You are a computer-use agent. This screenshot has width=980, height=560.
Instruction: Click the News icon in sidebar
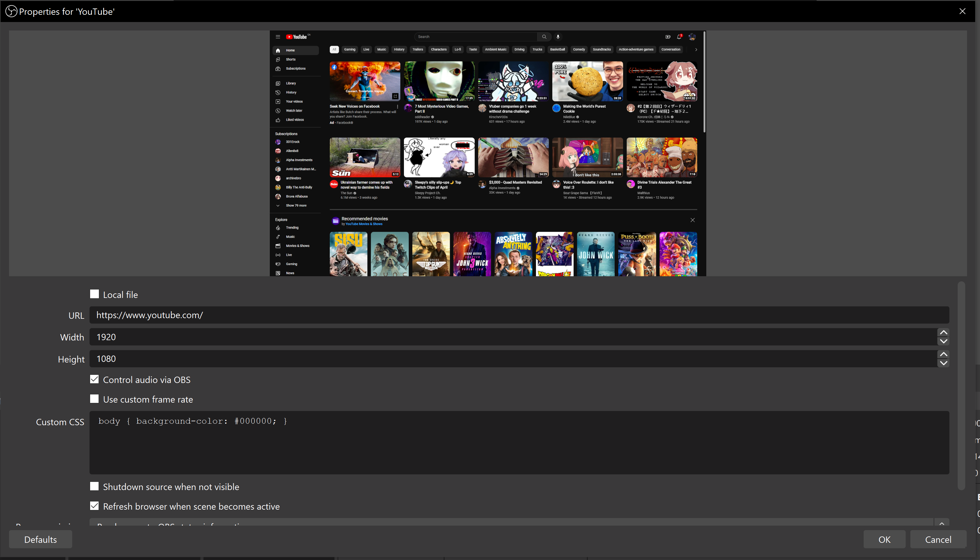(x=278, y=273)
